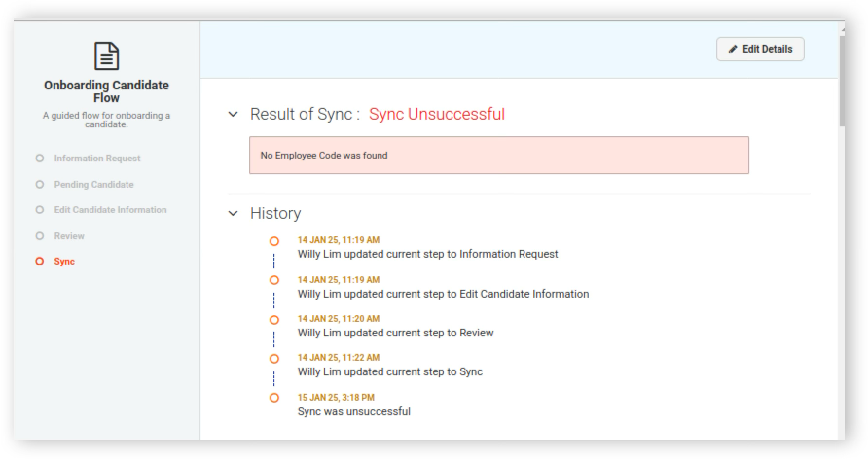This screenshot has width=868, height=459.
Task: Click timeline marker for Sync was unsuccessful
Action: coord(274,398)
